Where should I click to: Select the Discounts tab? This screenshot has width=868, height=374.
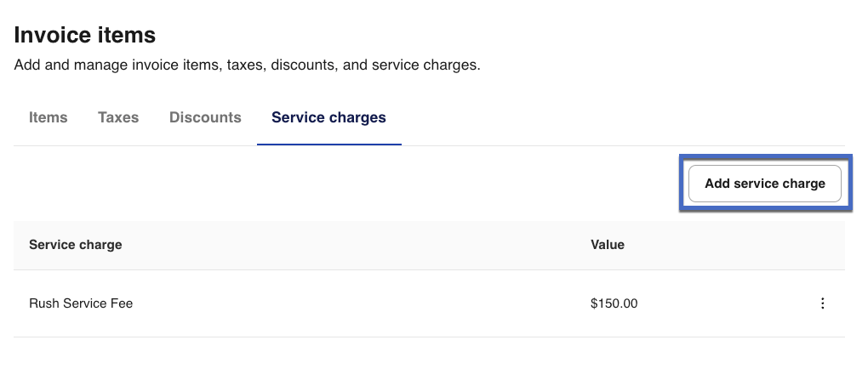[x=205, y=117]
